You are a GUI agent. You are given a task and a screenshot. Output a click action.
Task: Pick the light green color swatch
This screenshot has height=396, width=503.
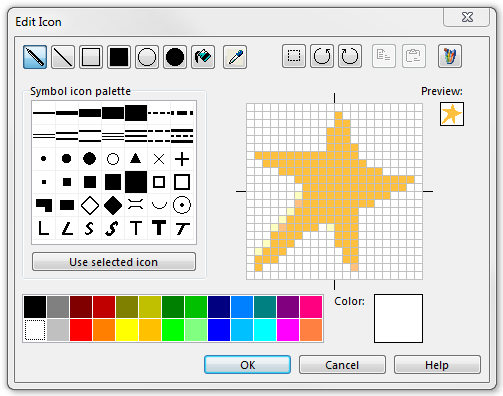point(196,330)
